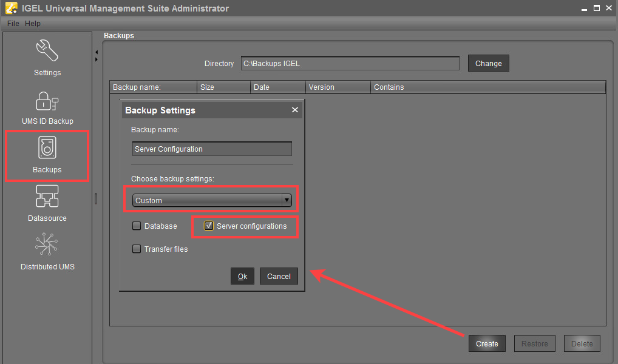Select the Datasource icon in sidebar
Viewport: 618px width, 364px height.
click(x=47, y=197)
